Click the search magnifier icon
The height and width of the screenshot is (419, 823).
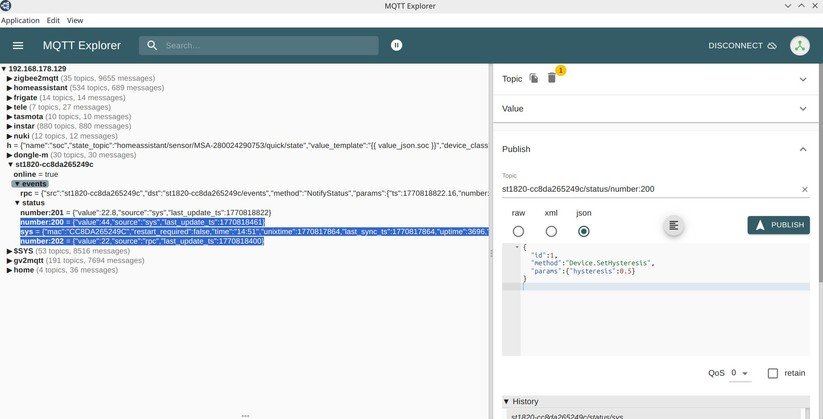152,46
